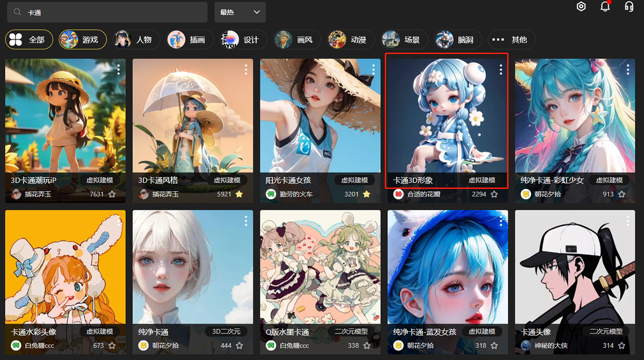Unfavorite 3D卡通风格 via its filled star
This screenshot has width=644, height=360.
click(238, 194)
